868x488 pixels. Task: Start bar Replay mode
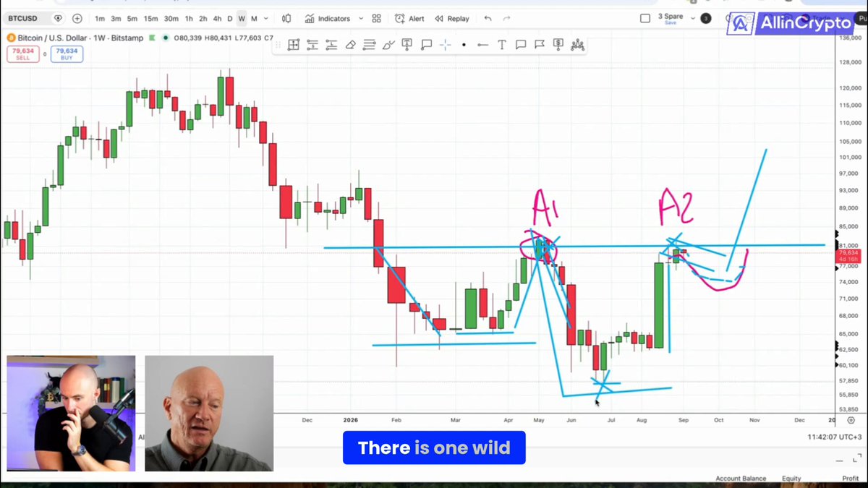[452, 19]
